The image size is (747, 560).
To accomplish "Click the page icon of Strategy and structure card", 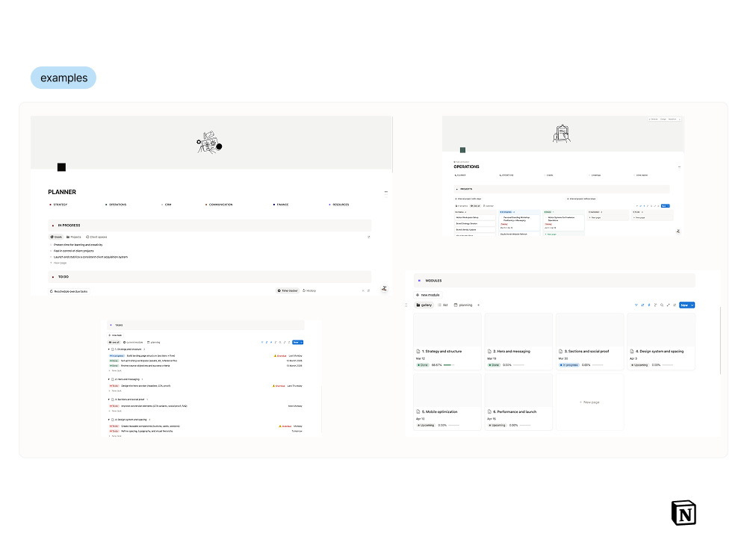I will (x=418, y=352).
